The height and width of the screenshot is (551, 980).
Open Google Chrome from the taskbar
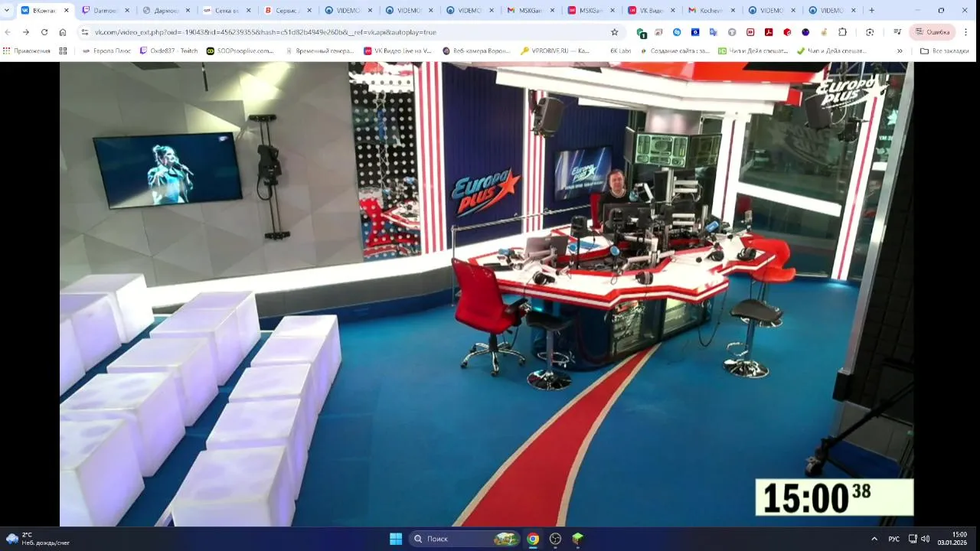pos(533,539)
